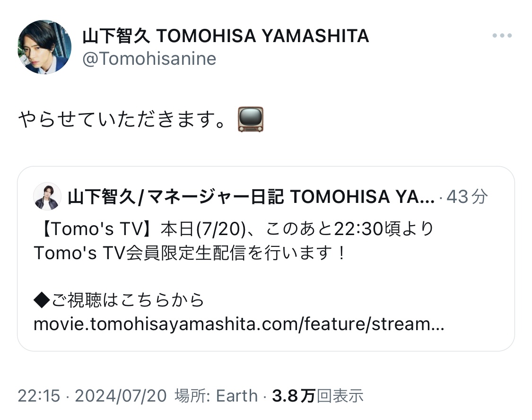This screenshot has height=420, width=532.
Task: Click the 22:30頃より time text in quote
Action: (384, 229)
